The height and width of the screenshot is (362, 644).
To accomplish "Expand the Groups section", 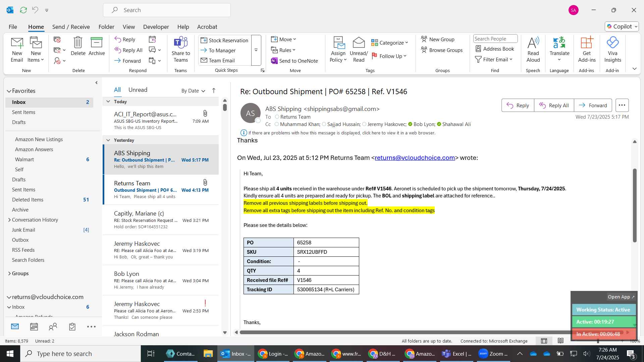I will point(9,274).
